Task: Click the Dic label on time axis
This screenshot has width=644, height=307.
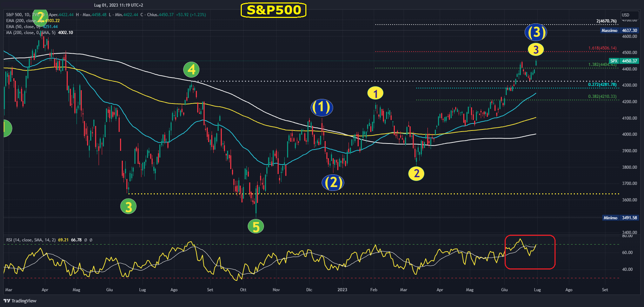Action: 309,290
